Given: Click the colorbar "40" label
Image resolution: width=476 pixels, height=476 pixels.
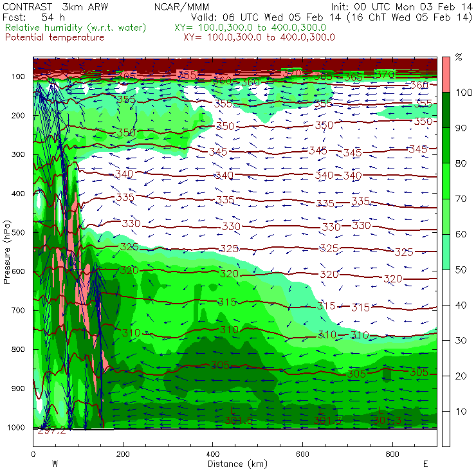Looking at the screenshot, I should click(x=461, y=306).
